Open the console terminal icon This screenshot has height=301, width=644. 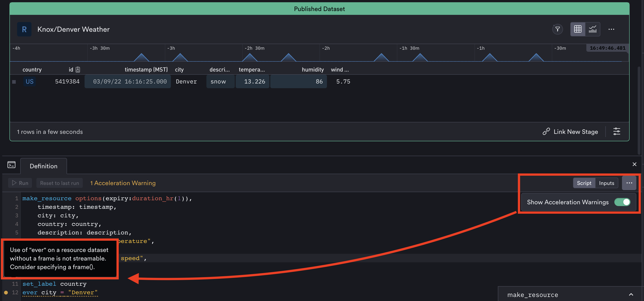pos(11,165)
